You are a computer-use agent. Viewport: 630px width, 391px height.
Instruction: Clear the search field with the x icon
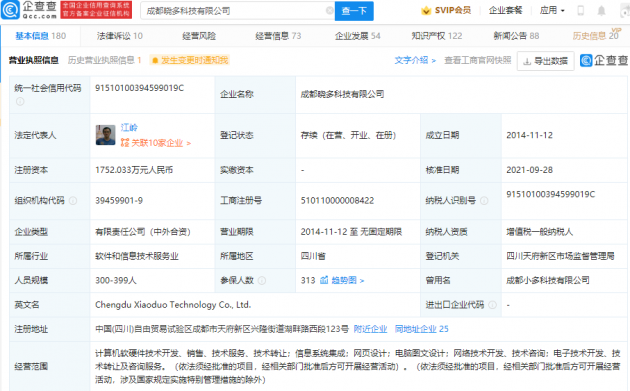pos(329,10)
